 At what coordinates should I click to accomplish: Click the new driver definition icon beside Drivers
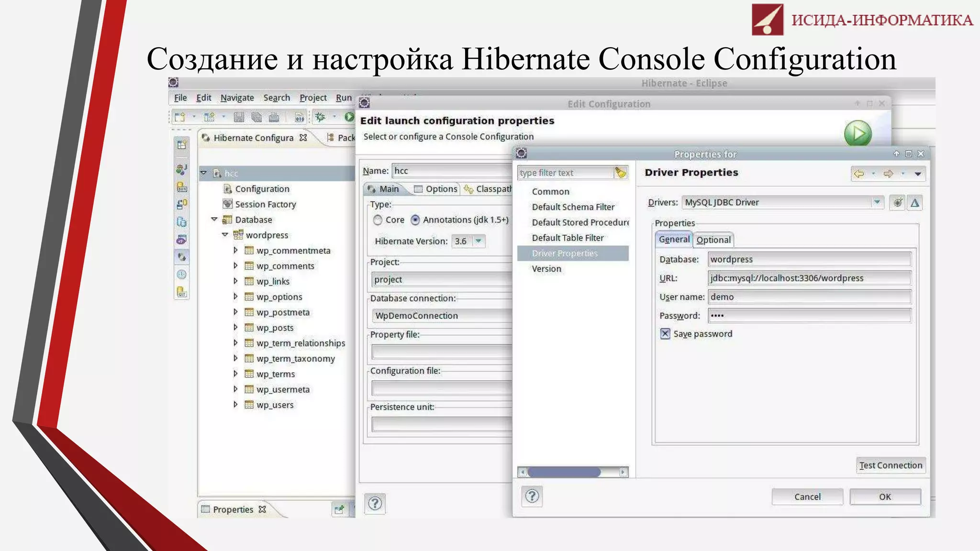point(898,202)
